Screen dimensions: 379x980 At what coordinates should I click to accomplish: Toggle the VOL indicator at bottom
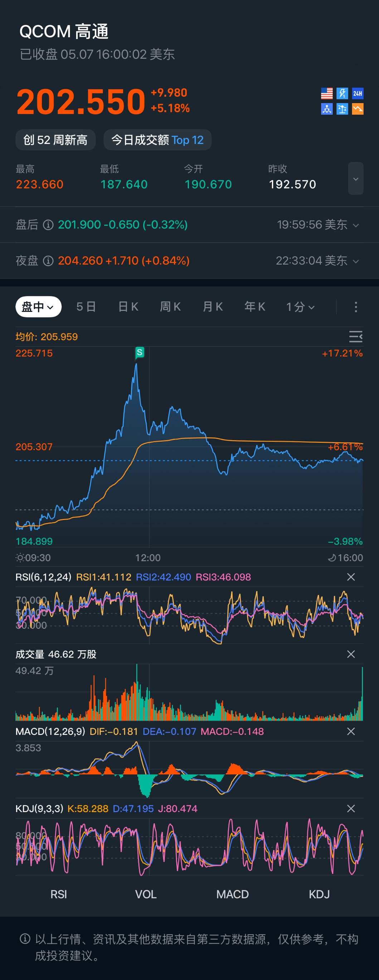(146, 894)
